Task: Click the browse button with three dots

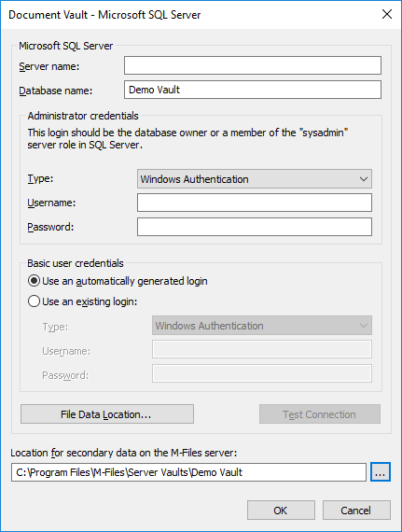Action: click(381, 472)
